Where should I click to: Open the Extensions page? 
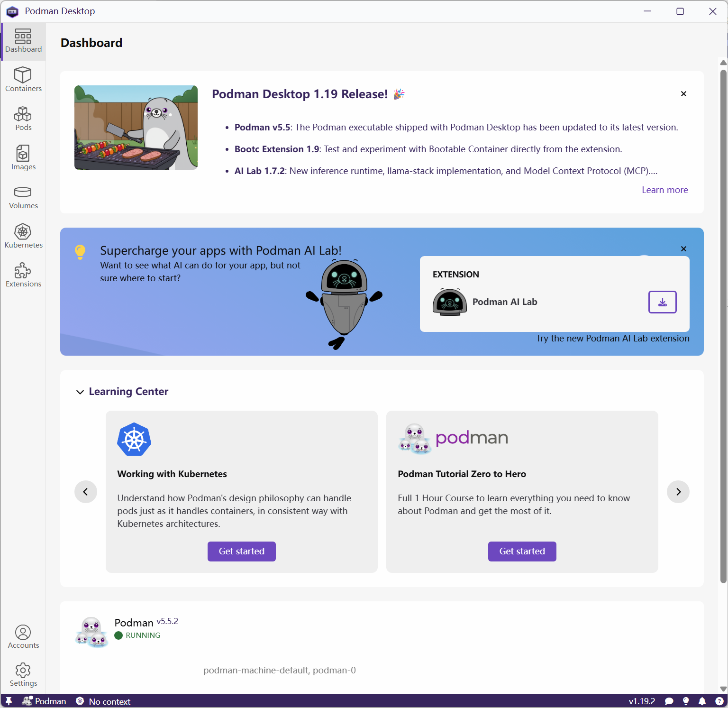[23, 275]
